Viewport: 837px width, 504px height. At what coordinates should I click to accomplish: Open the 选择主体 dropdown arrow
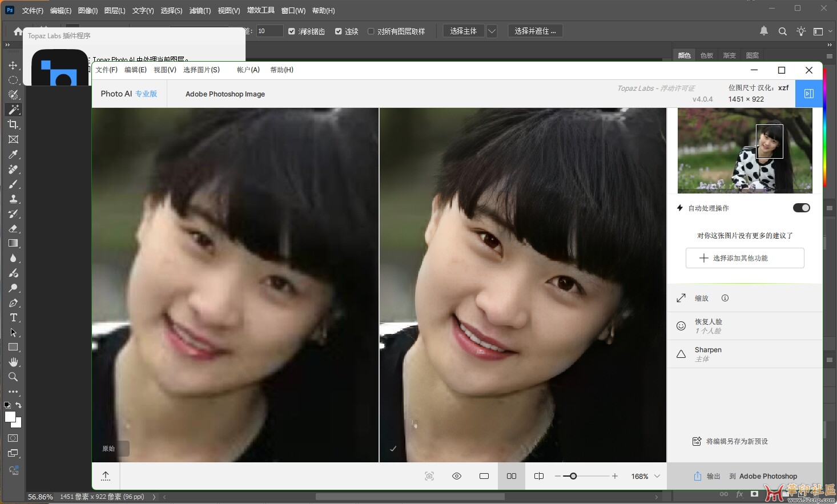[x=492, y=31]
